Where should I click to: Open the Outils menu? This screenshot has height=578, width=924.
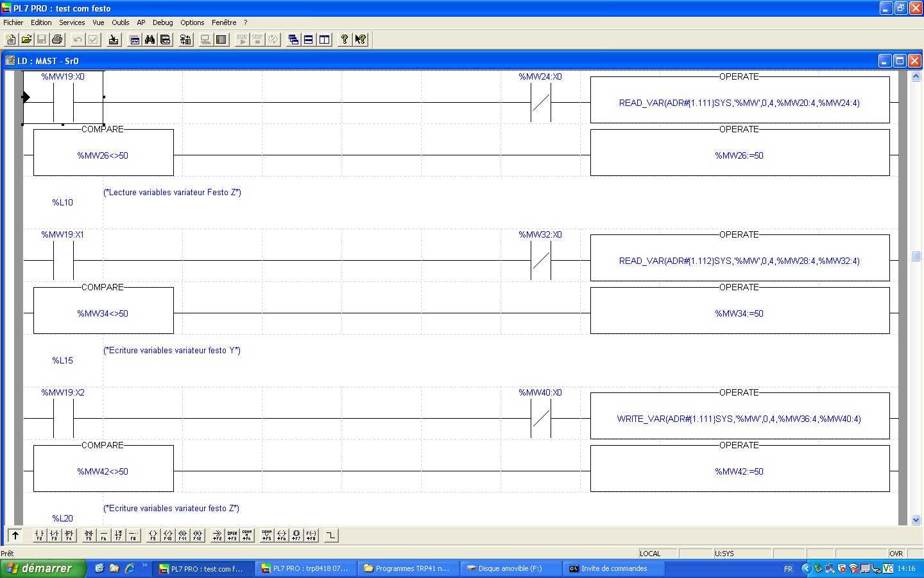click(120, 22)
